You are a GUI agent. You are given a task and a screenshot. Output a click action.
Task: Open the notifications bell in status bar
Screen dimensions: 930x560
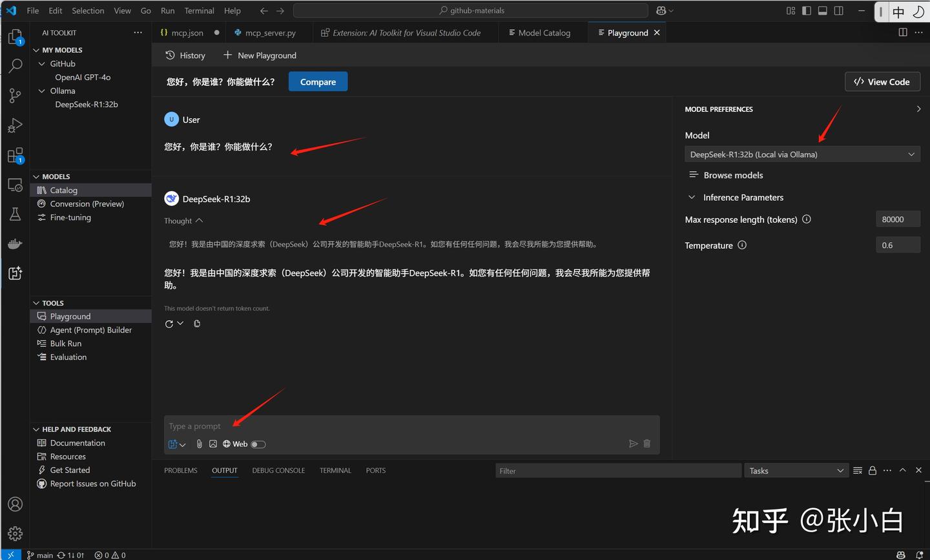point(920,555)
